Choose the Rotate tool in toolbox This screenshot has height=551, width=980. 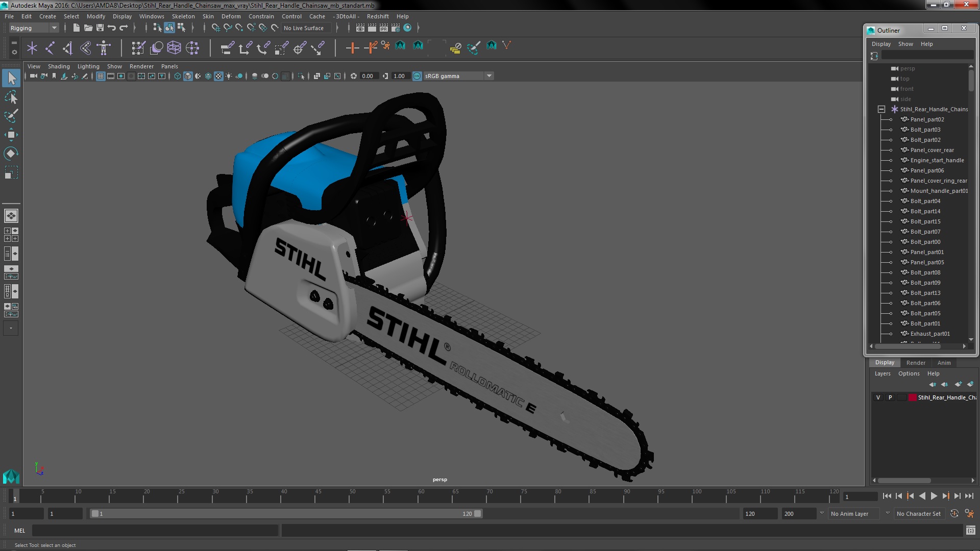(x=11, y=154)
